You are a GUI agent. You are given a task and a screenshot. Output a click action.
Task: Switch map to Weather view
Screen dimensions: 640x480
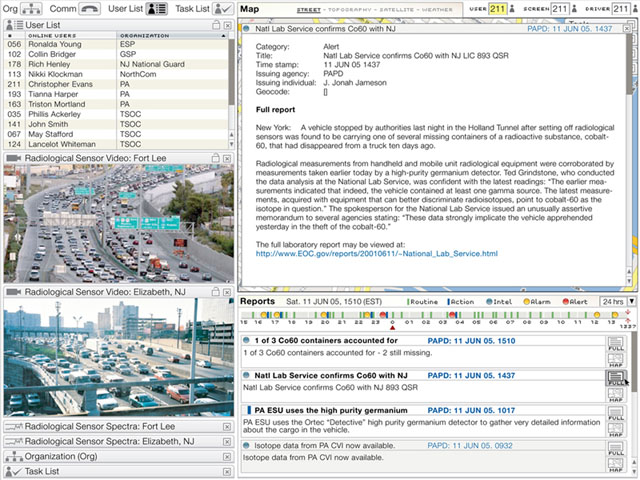[438, 9]
